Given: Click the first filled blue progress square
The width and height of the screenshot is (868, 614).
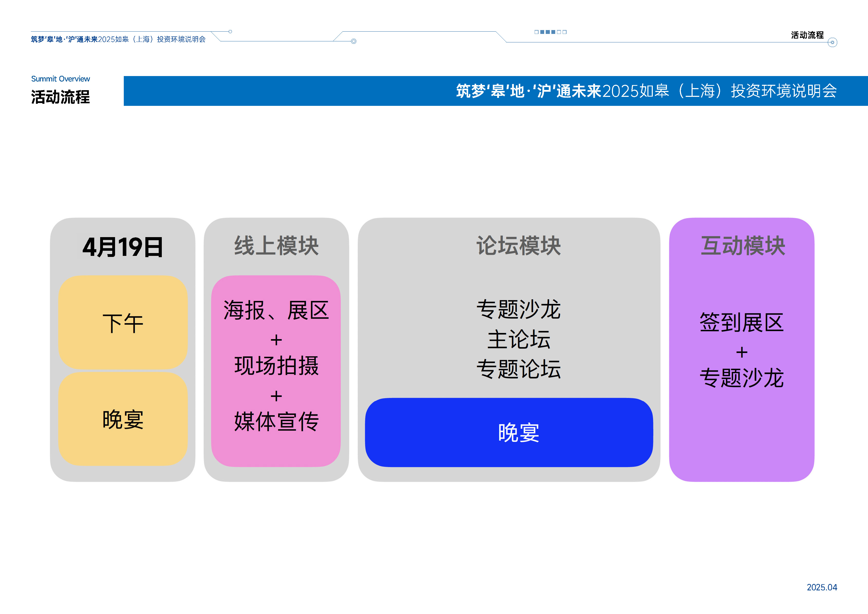Looking at the screenshot, I should point(542,32).
